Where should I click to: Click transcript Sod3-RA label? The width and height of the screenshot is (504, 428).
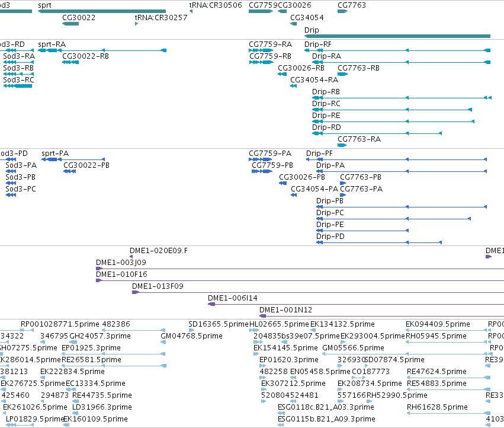(19, 56)
